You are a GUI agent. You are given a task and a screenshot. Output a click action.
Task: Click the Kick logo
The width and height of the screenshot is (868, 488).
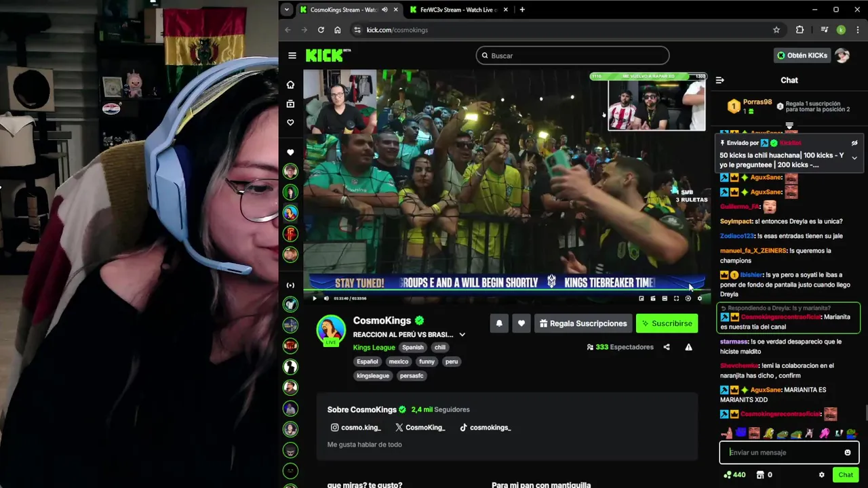[328, 56]
